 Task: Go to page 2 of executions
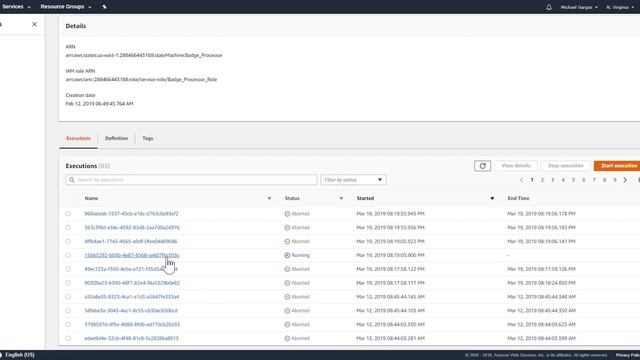[542, 180]
